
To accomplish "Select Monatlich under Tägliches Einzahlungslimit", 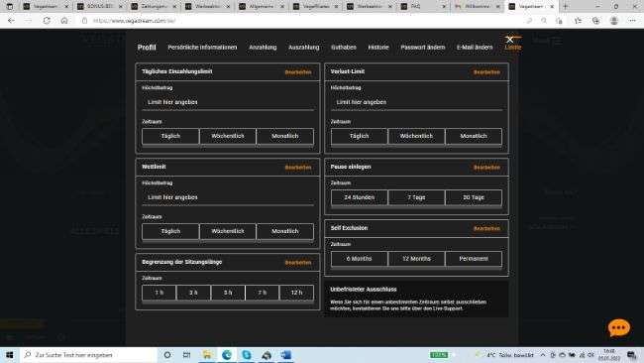I will point(285,136).
